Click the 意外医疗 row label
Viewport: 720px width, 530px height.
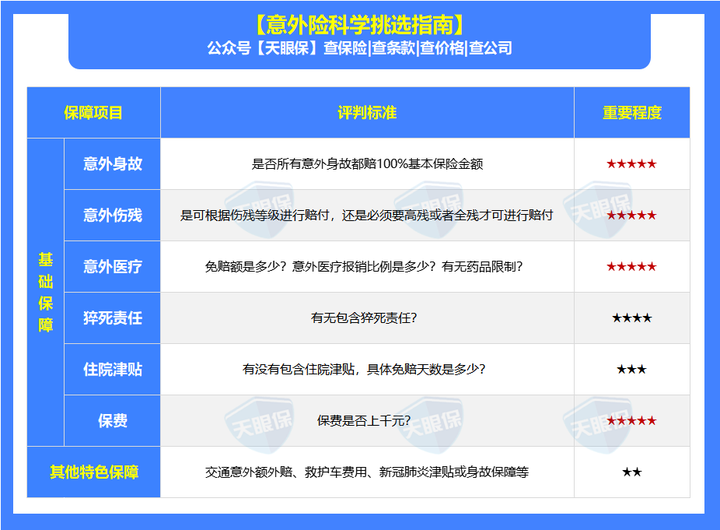112,267
